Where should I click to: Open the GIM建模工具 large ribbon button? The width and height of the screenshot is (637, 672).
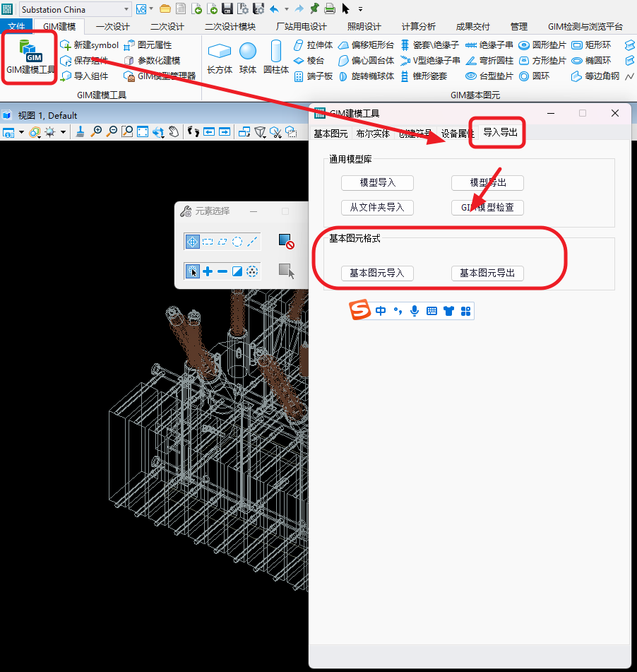pyautogui.click(x=30, y=57)
